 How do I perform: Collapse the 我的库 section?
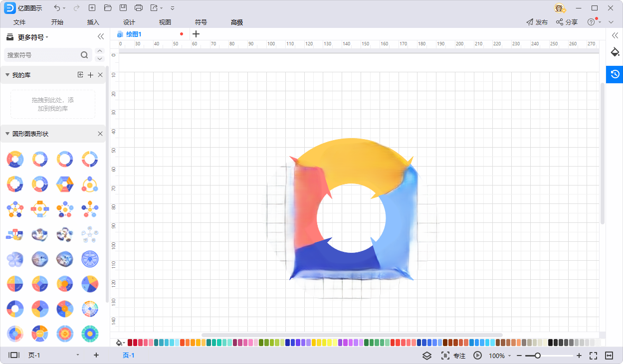7,75
